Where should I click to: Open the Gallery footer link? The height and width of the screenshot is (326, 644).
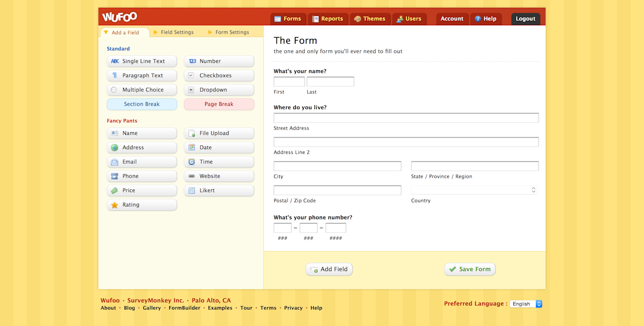(152, 308)
